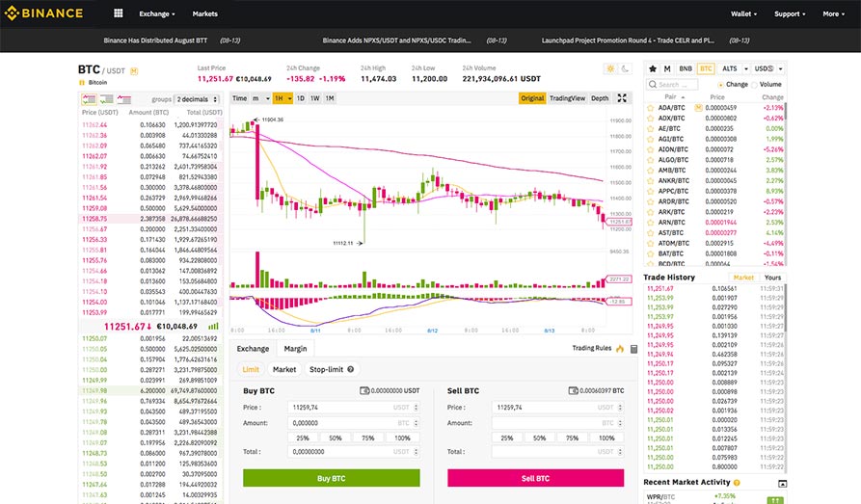861x504 pixels.
Task: Open the 1H hourly interval dropdown
Action: click(283, 98)
